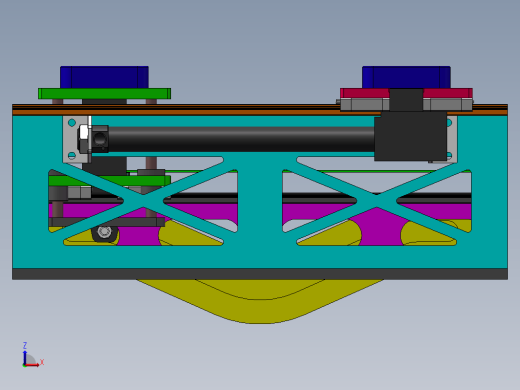520x390 pixels.
Task: Click the dark gray base bar
Action: (260, 274)
